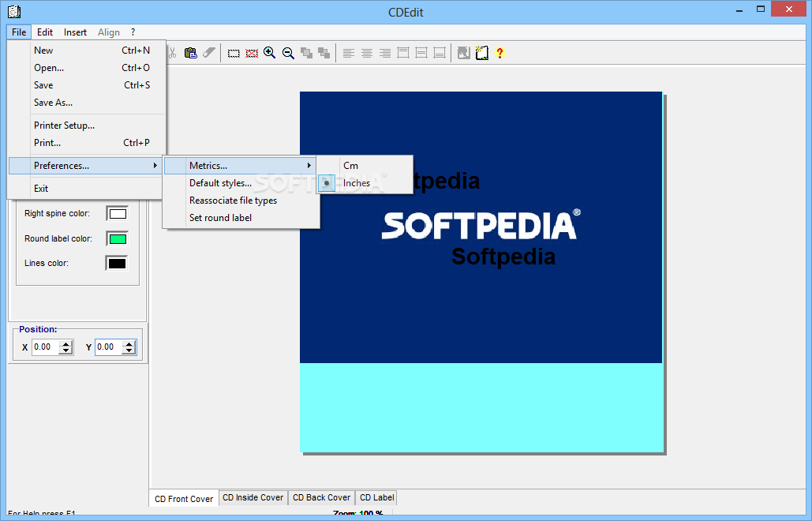
Task: Click the Right spine color white swatch
Action: (x=118, y=213)
